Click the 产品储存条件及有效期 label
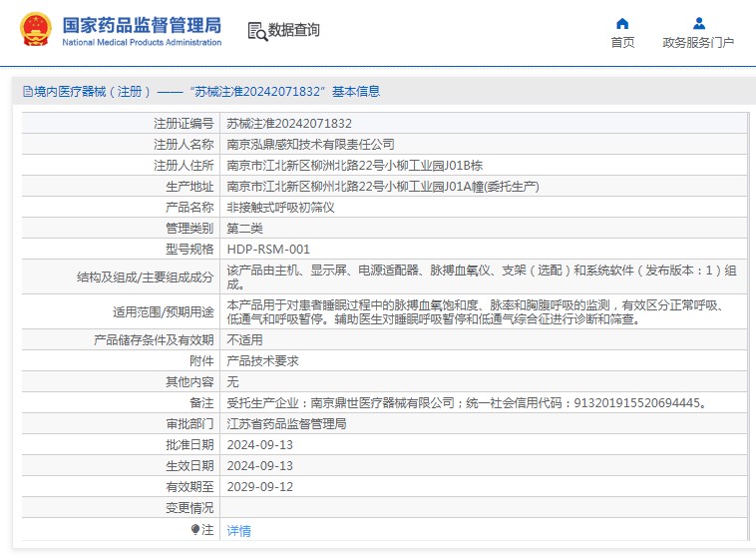Screen dimensions: 756x558 coord(154,339)
